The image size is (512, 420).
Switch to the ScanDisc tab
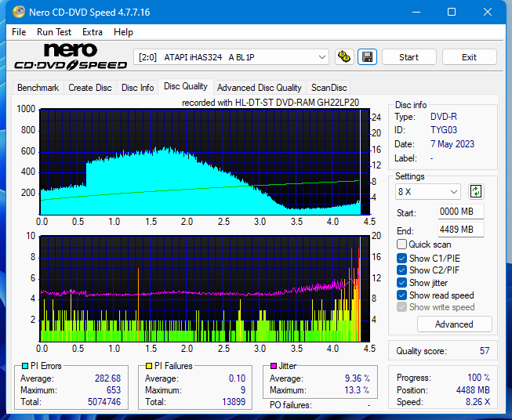coord(329,88)
